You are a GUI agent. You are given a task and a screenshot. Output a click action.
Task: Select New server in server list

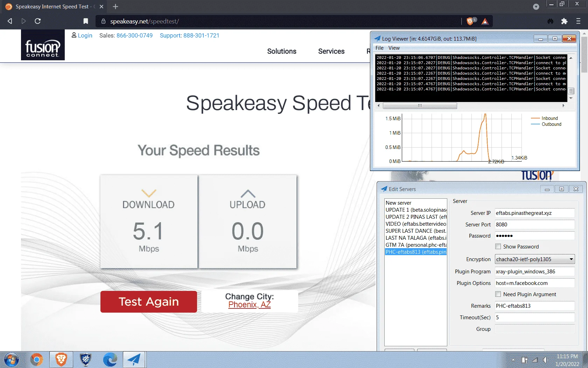pyautogui.click(x=416, y=203)
